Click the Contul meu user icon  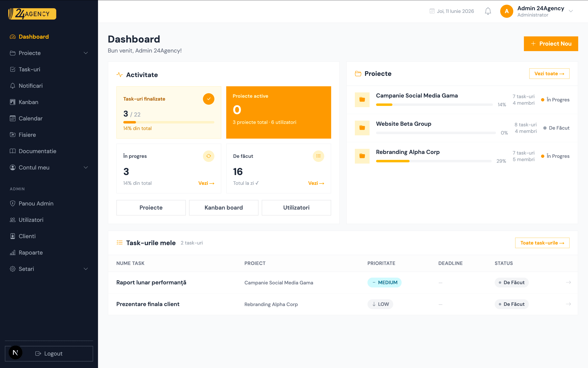point(13,167)
